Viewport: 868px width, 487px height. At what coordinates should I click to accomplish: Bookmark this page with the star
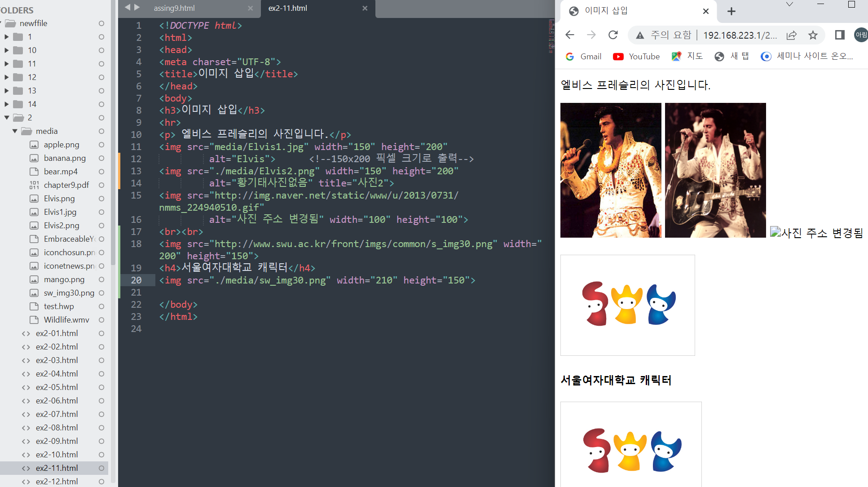(x=813, y=35)
